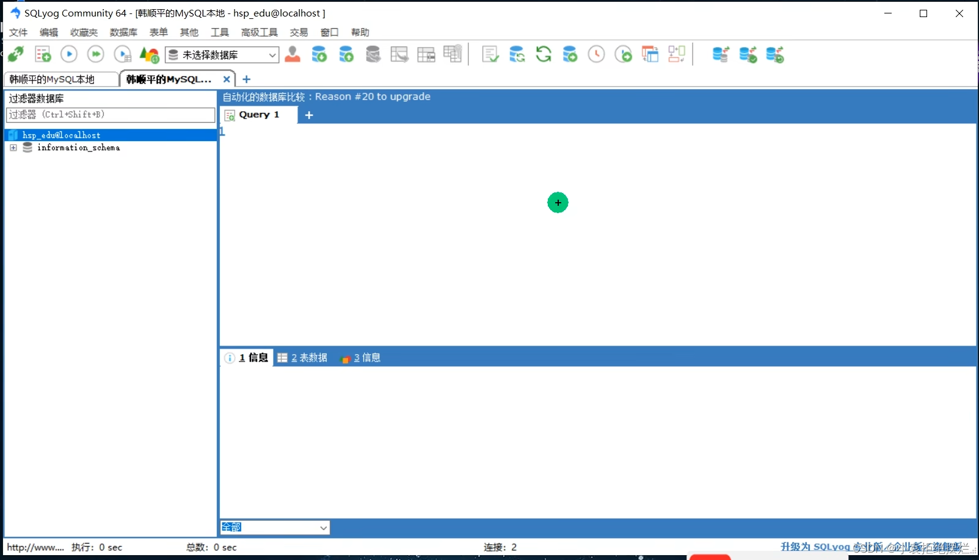Open the 高级工具 menu
The width and height of the screenshot is (979, 560).
click(x=260, y=32)
